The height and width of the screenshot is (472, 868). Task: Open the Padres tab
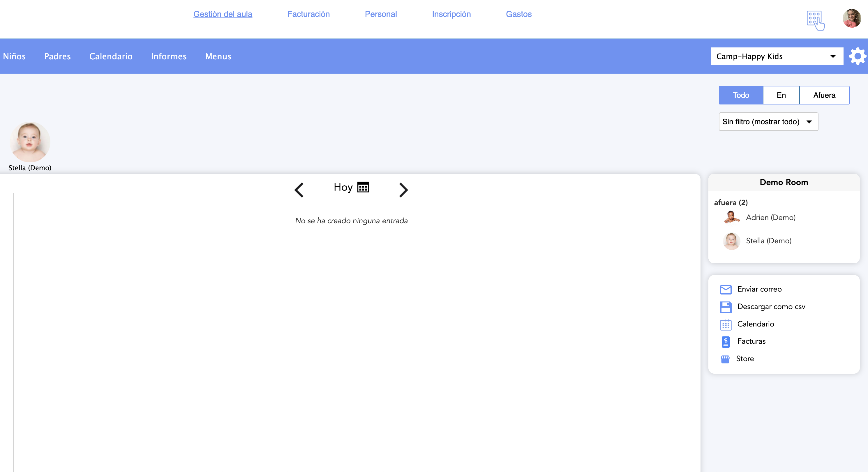(x=57, y=56)
